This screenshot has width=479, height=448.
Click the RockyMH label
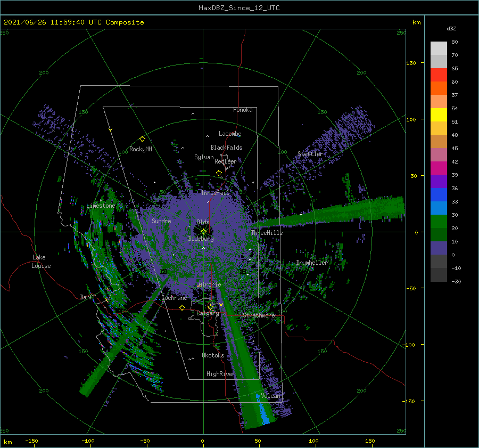(x=141, y=149)
